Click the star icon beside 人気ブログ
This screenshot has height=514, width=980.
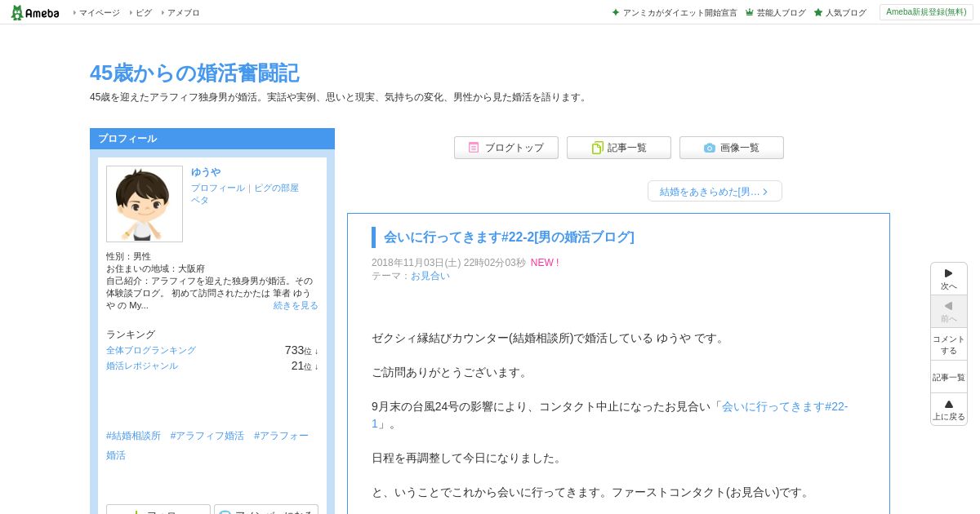(818, 13)
